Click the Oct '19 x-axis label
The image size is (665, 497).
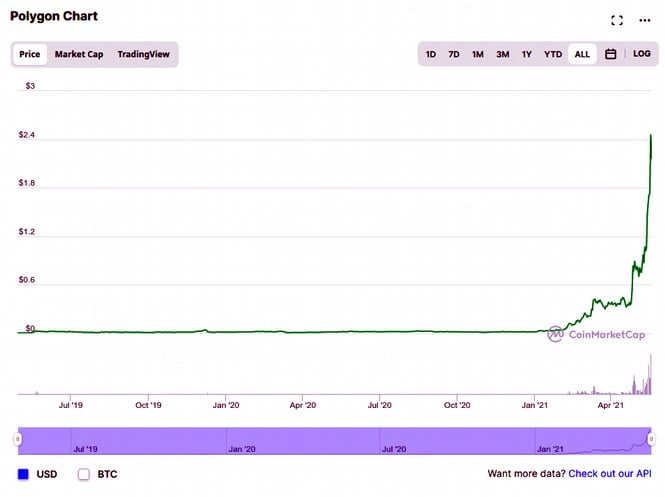(148, 405)
